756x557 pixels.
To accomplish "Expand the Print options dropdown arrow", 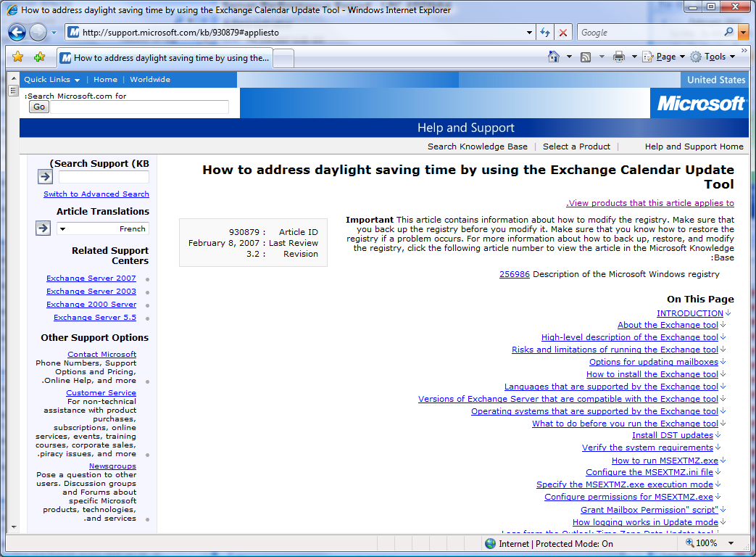I will 634,57.
